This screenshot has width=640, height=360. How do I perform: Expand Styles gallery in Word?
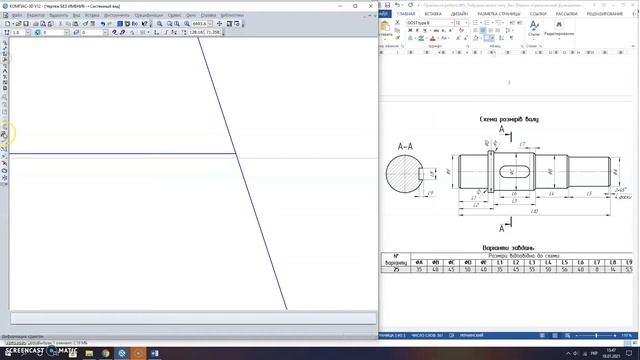pyautogui.click(x=534, y=29)
